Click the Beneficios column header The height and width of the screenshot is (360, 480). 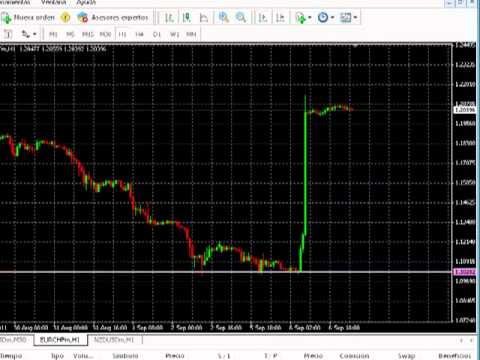click(x=455, y=356)
